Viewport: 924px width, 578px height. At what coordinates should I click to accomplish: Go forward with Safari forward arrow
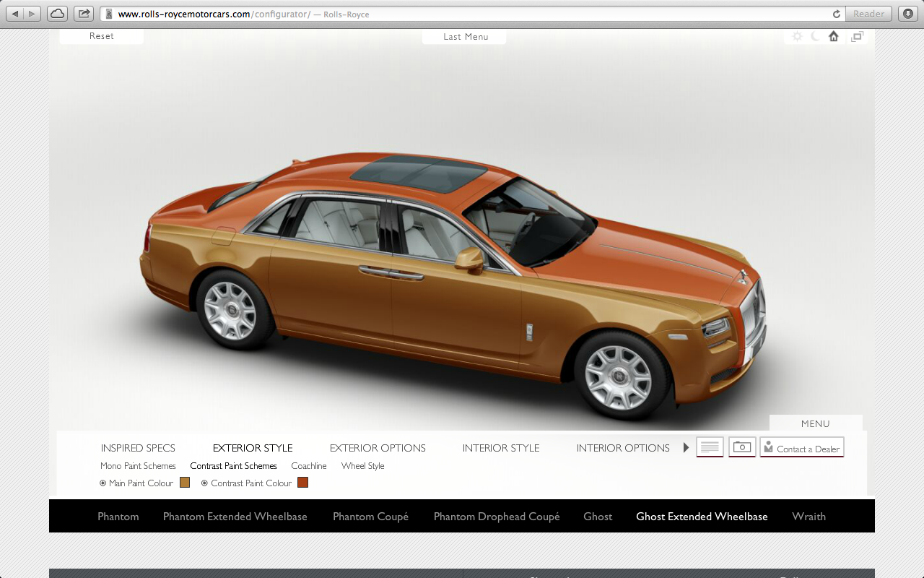coord(33,14)
